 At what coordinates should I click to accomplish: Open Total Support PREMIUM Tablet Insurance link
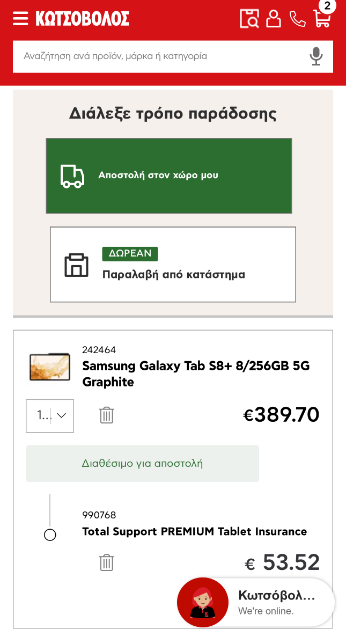[x=194, y=532]
